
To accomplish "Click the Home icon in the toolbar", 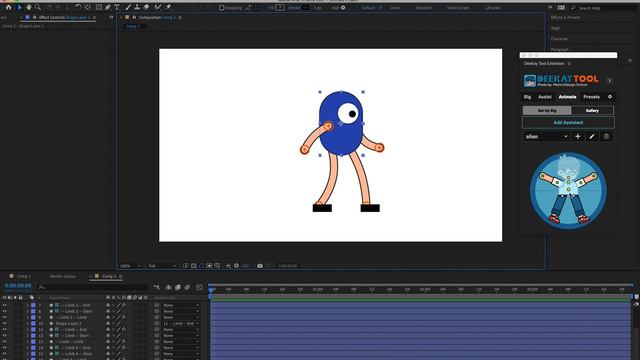I will tap(8, 7).
